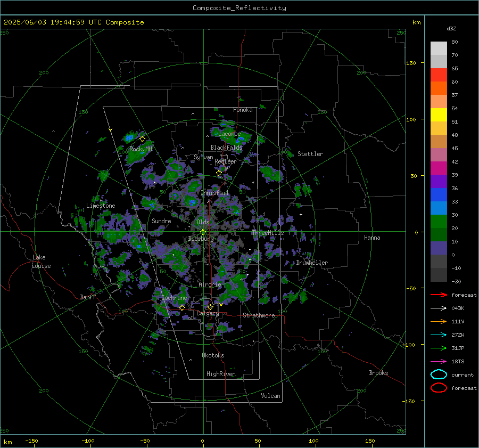479x448 pixels.
Task: Click the yellow diamond marker at map center near Olds
Action: (x=203, y=232)
